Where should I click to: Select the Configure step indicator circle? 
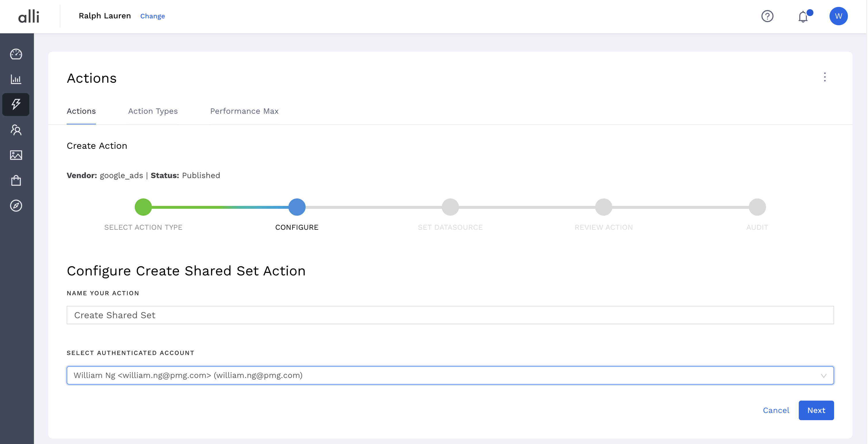click(x=297, y=207)
